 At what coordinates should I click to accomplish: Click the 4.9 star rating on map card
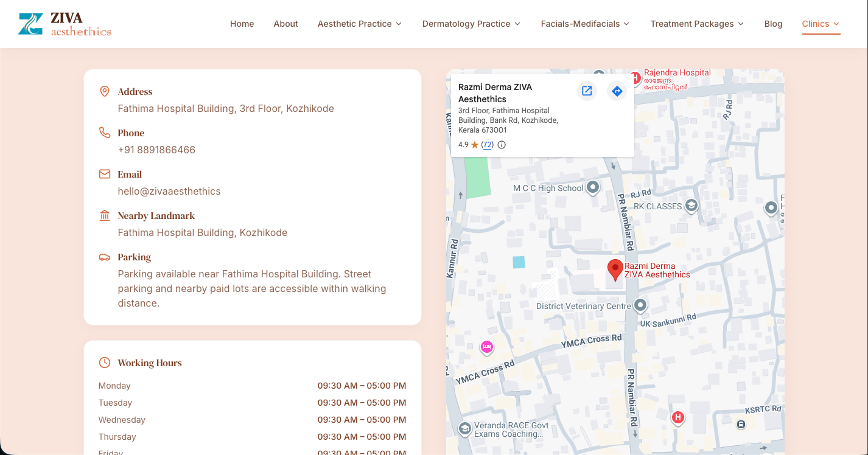[469, 145]
